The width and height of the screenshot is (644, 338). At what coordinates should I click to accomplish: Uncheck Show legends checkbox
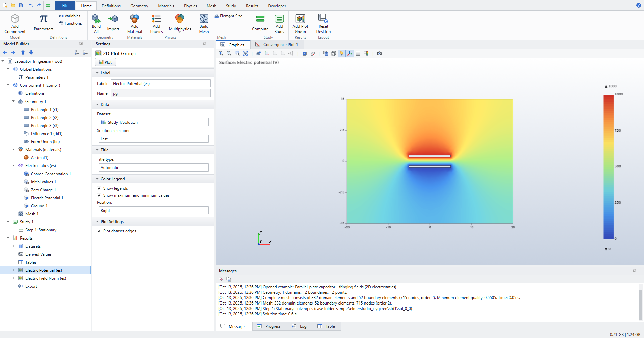tap(99, 188)
